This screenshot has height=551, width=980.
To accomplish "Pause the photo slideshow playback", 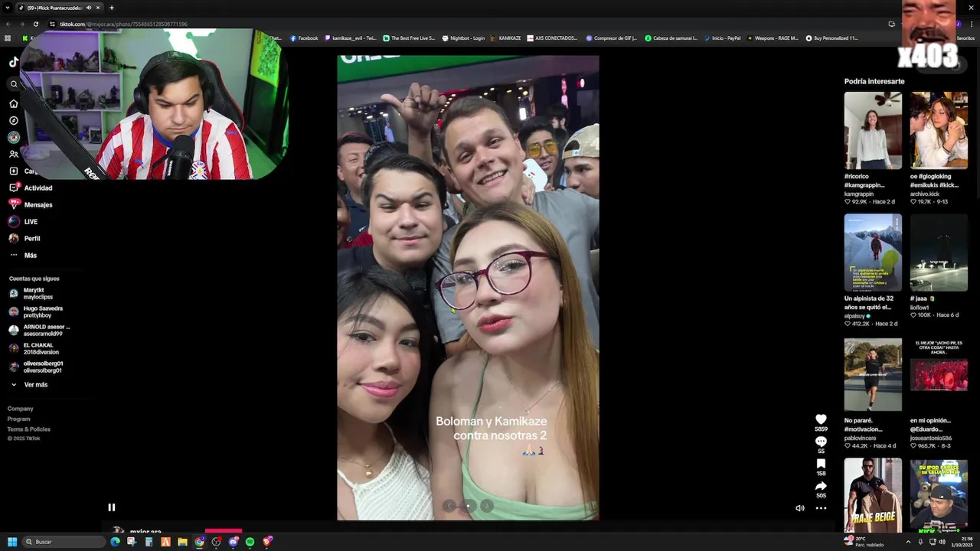I will pyautogui.click(x=111, y=507).
